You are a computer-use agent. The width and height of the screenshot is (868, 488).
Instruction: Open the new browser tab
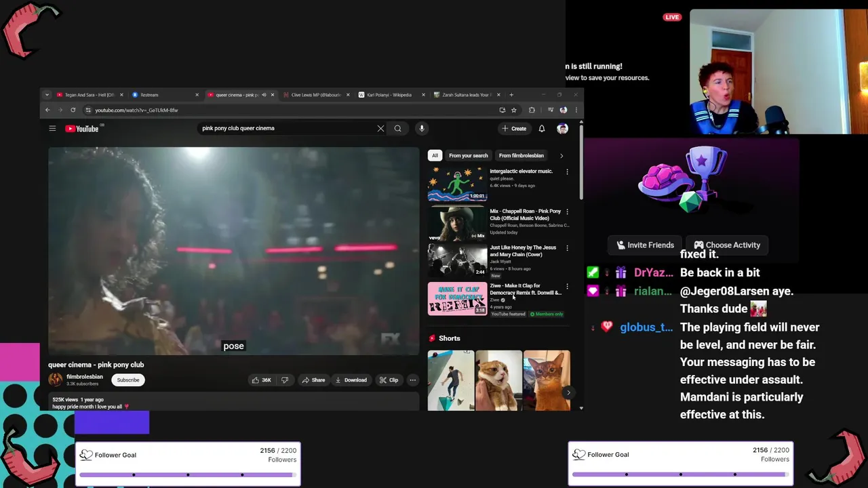click(512, 95)
